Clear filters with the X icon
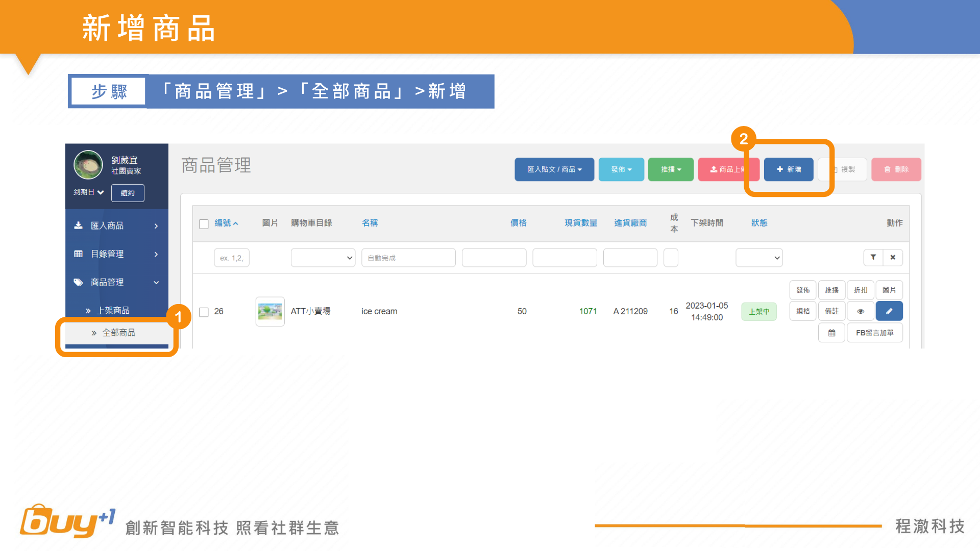Viewport: 980px width, 551px height. click(x=893, y=258)
